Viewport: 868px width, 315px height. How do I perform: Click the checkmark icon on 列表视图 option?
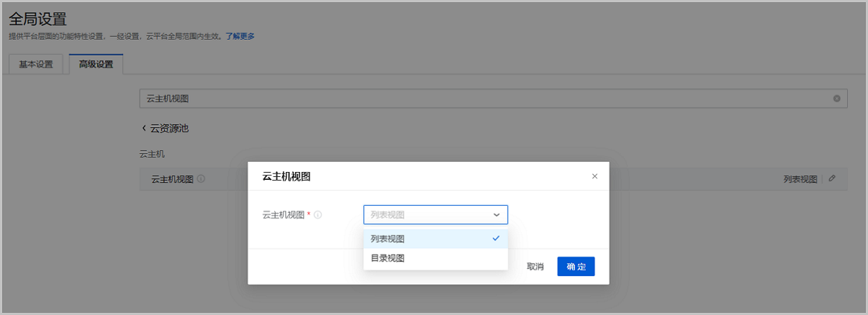pos(495,238)
